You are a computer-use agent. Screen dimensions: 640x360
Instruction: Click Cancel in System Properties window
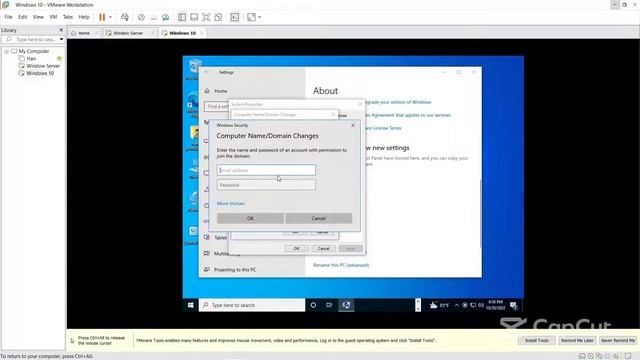click(323, 249)
